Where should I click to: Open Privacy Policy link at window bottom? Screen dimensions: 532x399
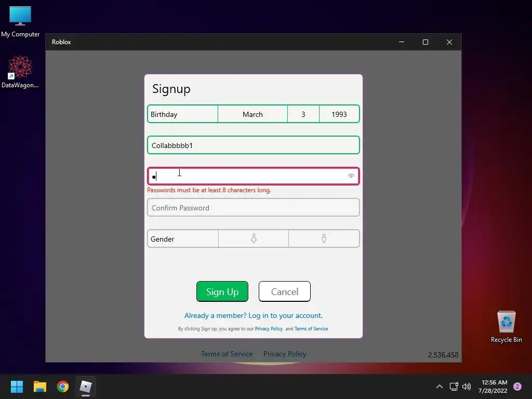click(285, 354)
